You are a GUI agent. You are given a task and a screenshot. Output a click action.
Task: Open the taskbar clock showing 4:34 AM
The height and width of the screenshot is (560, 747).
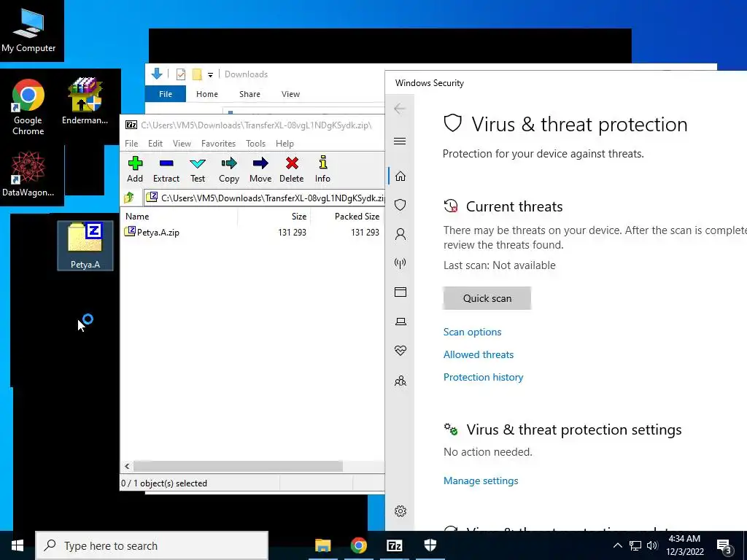(684, 545)
